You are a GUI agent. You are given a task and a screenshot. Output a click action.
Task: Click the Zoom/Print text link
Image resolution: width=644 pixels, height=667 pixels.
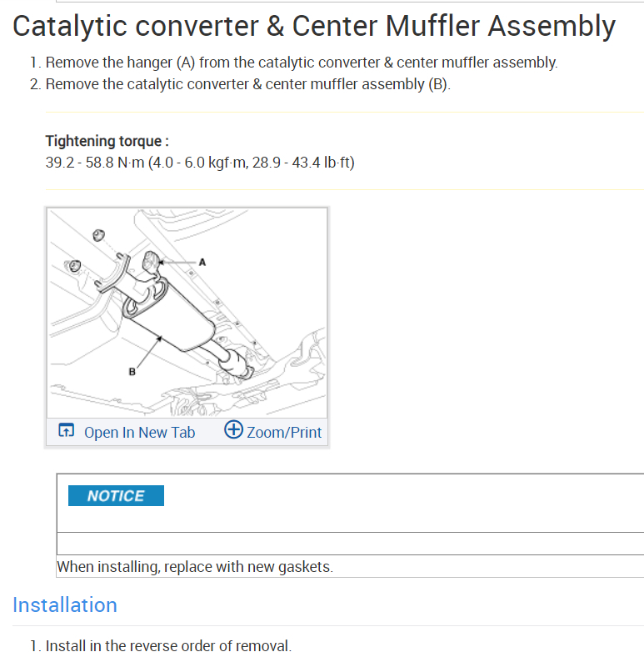point(284,433)
